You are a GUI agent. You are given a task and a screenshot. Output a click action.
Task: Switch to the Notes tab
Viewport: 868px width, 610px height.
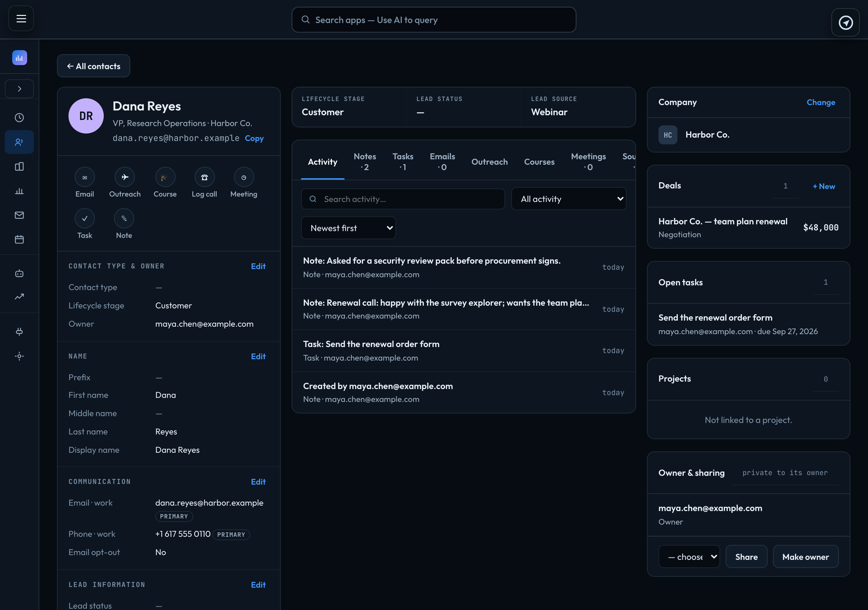[365, 162]
